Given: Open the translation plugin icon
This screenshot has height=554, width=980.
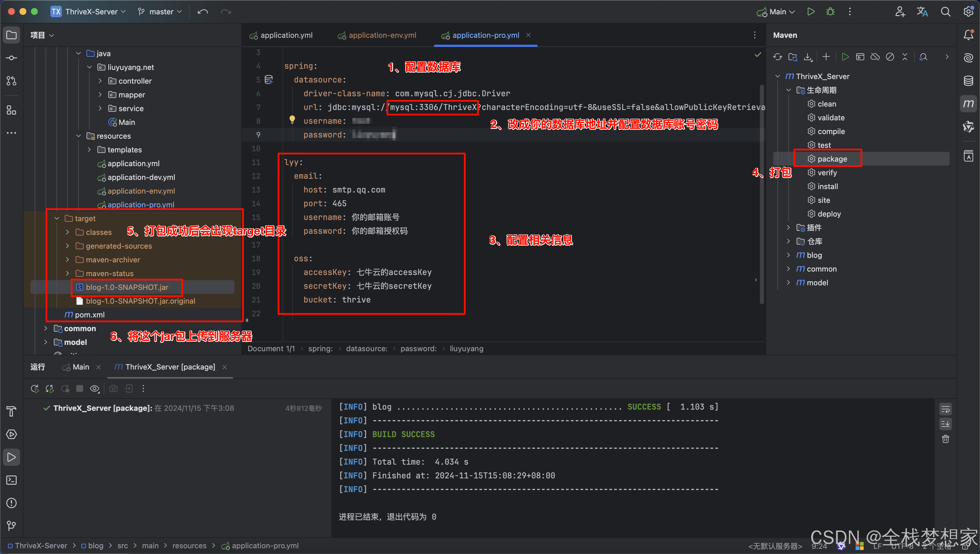Looking at the screenshot, I should click(922, 12).
